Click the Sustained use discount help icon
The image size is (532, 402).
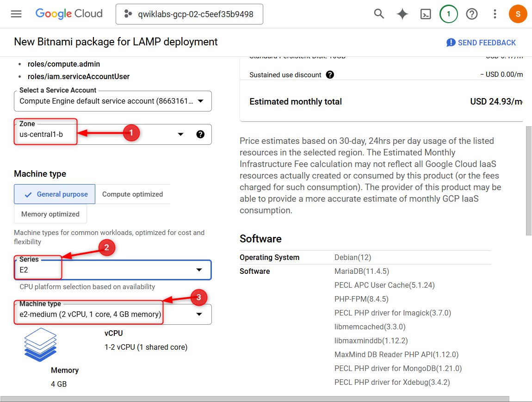(x=330, y=74)
